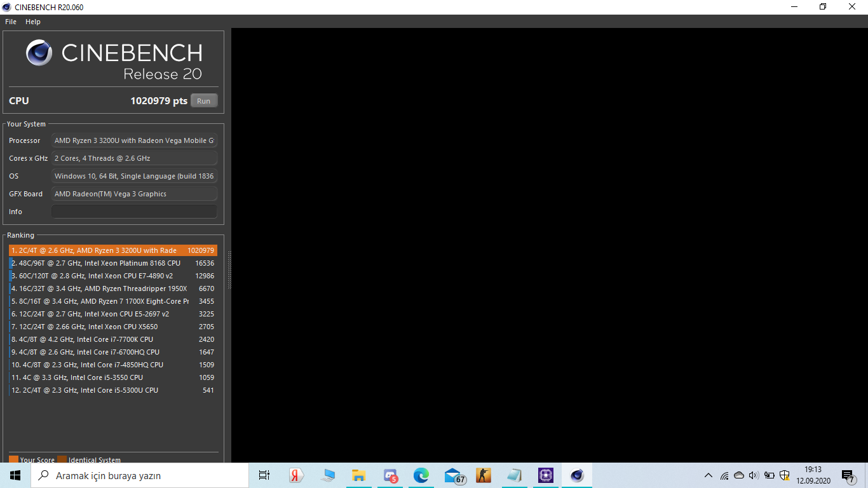Select the Core i7-7700K ranking row
Viewport: 868px width, 488px height.
[113, 339]
